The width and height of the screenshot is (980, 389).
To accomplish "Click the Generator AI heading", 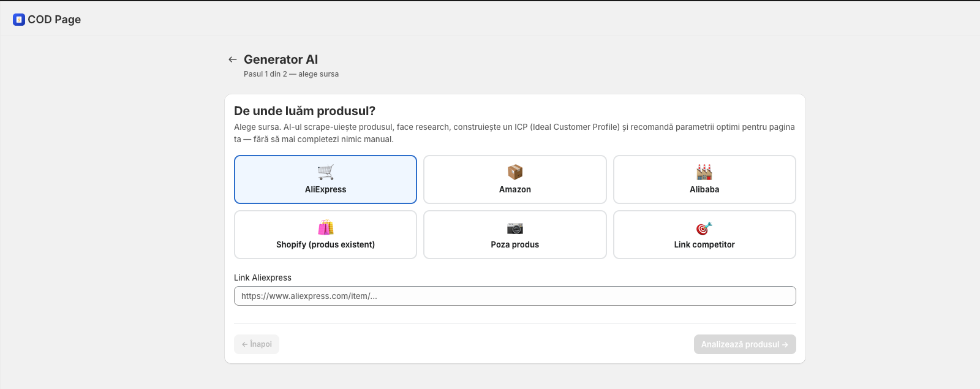I will pos(281,59).
